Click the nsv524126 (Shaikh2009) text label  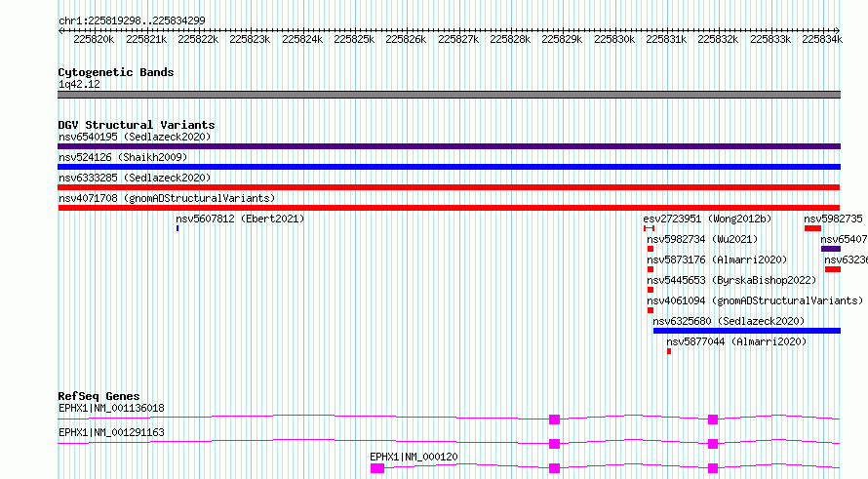pyautogui.click(x=123, y=157)
